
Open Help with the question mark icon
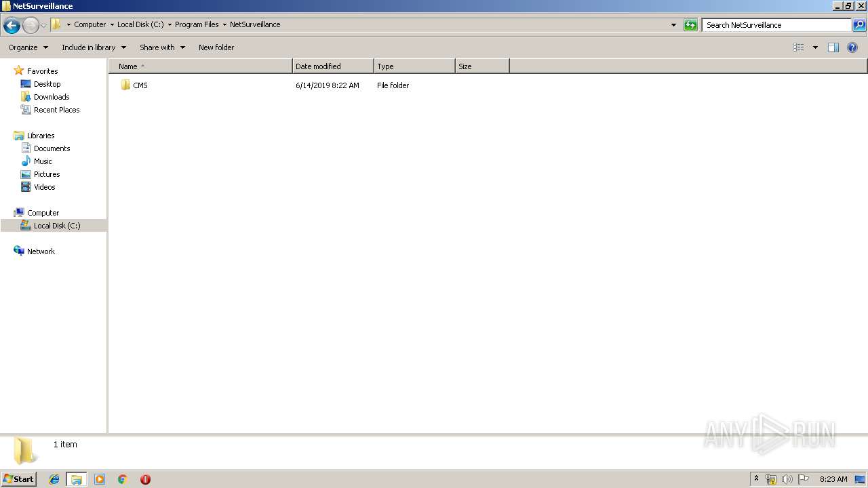[x=852, y=47]
